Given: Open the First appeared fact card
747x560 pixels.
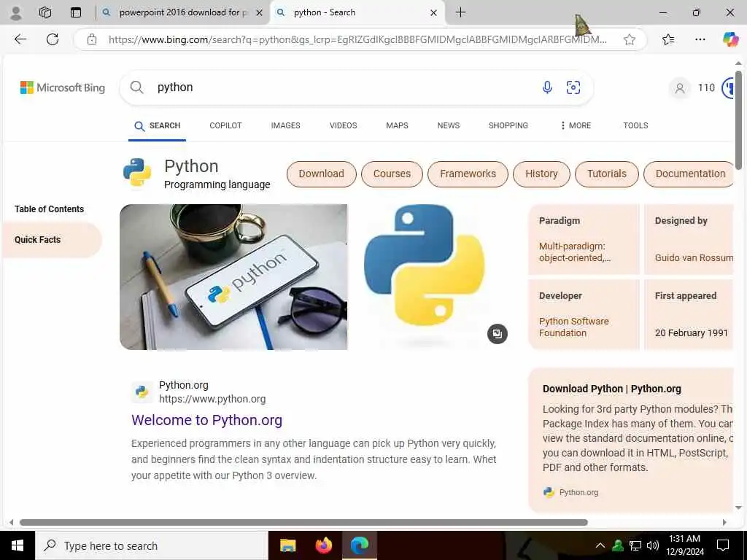Looking at the screenshot, I should (x=689, y=314).
